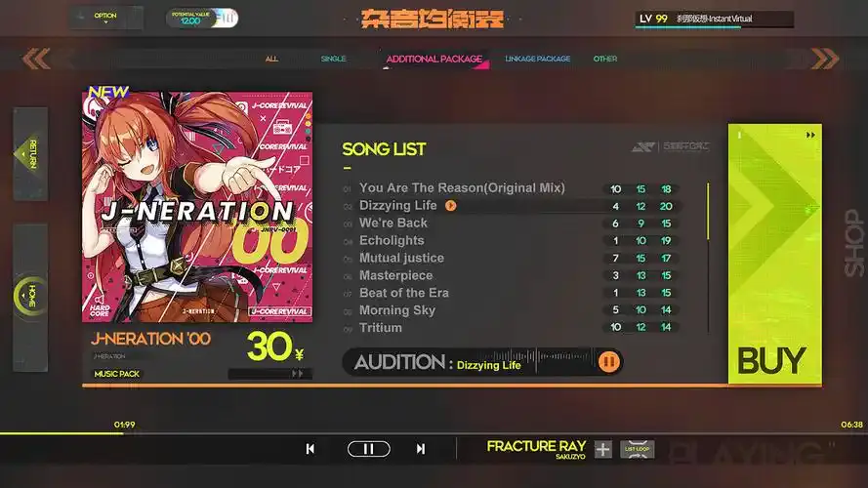
Task: Open the LINKAGE PACKAGE tab
Action: pos(538,59)
